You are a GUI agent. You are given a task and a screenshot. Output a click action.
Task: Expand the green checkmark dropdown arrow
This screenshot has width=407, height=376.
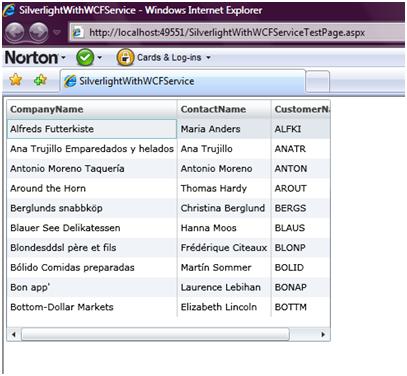click(99, 58)
